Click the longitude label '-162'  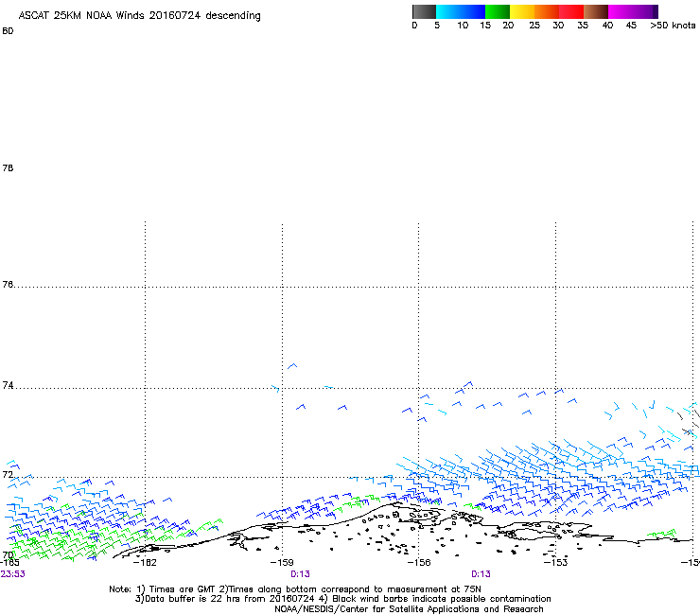click(145, 562)
